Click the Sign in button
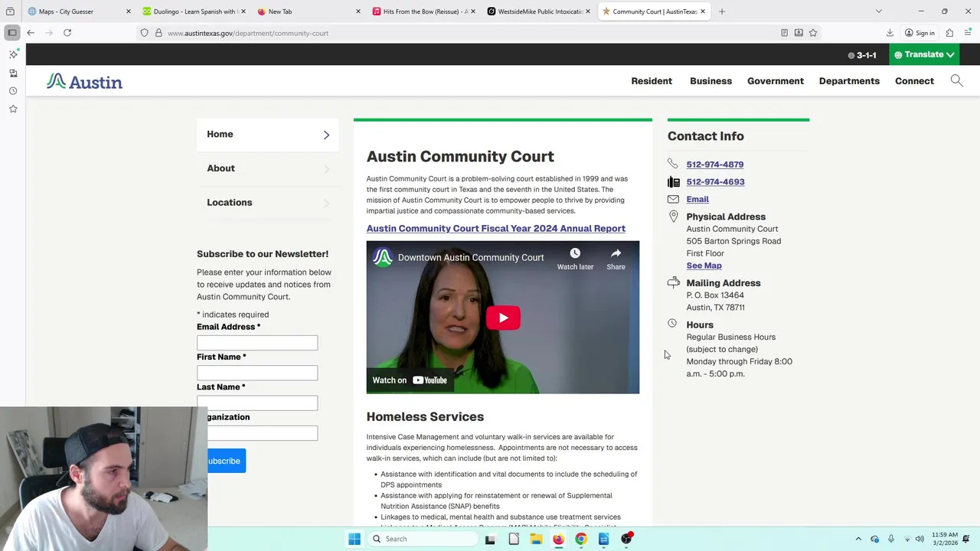The width and height of the screenshot is (980, 551). pyautogui.click(x=920, y=33)
